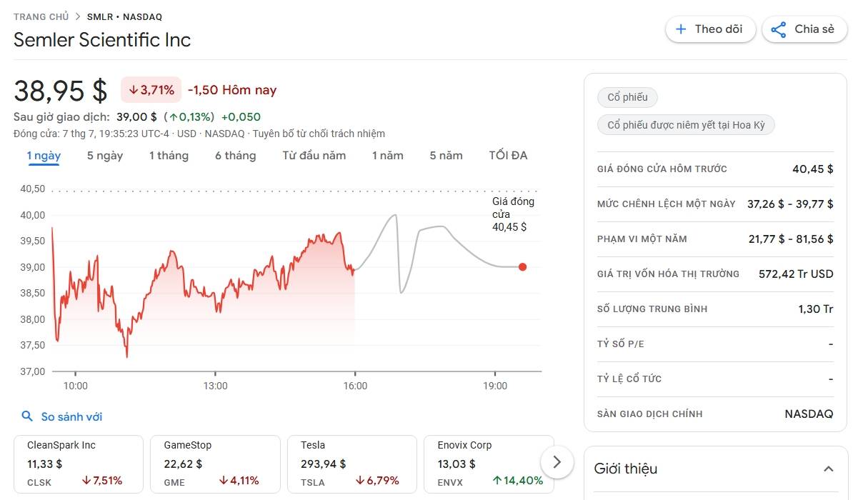Choose the TỐI ĐA range
The width and height of the screenshot is (868, 500).
click(508, 156)
